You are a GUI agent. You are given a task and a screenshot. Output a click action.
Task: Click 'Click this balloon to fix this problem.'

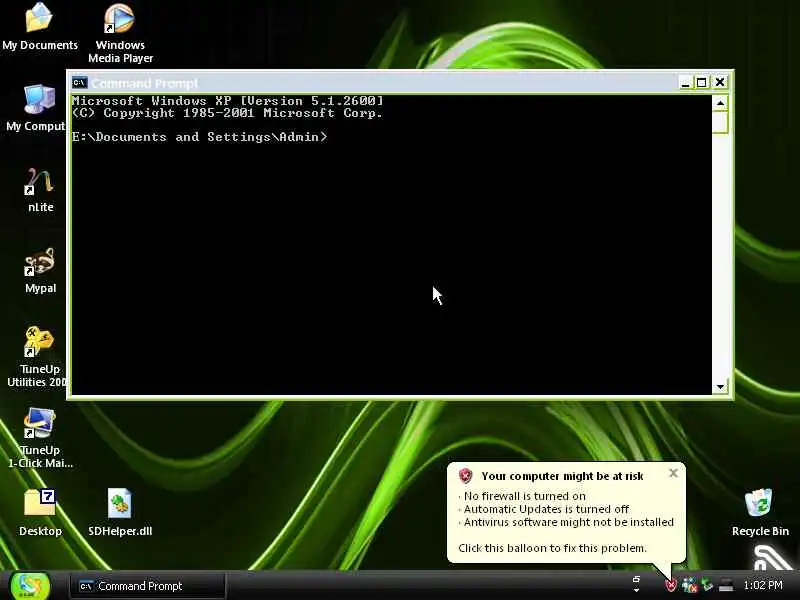click(552, 548)
